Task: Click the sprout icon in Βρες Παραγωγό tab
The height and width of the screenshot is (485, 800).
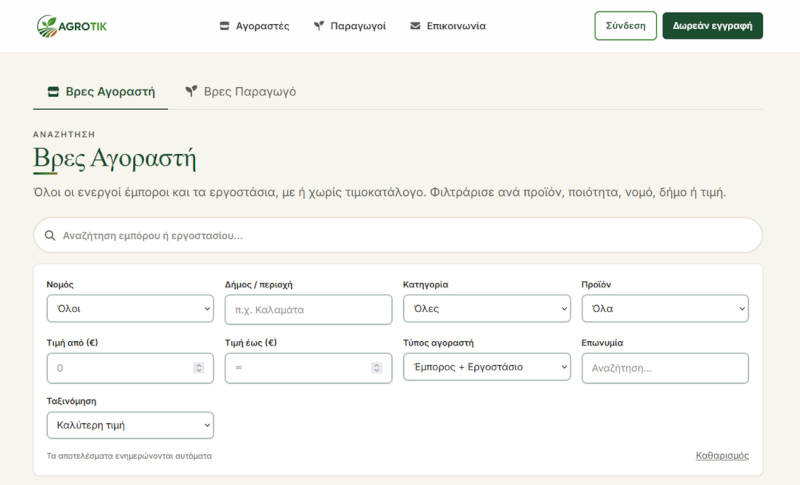Action: click(191, 91)
